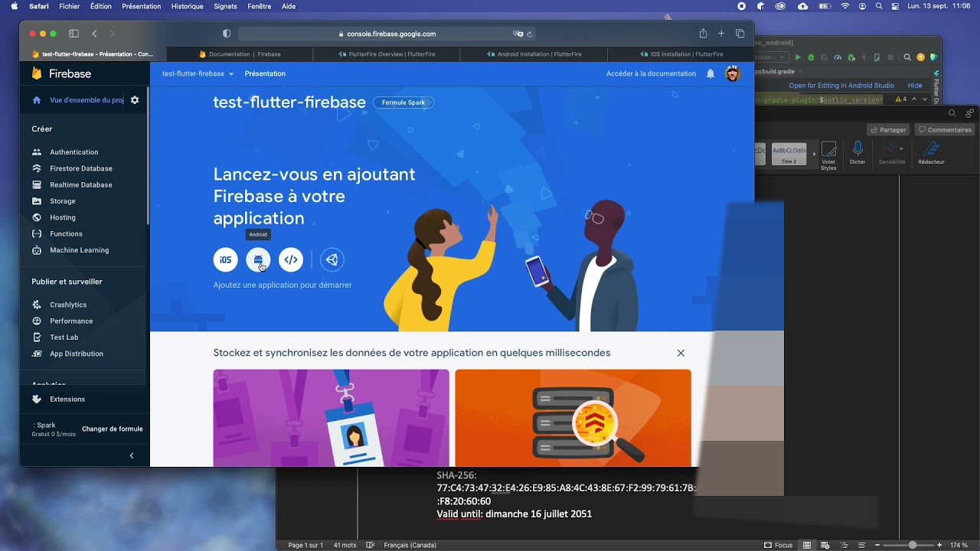Open Realtime Database section
This screenshot has width=980, height=551.
tap(71, 184)
